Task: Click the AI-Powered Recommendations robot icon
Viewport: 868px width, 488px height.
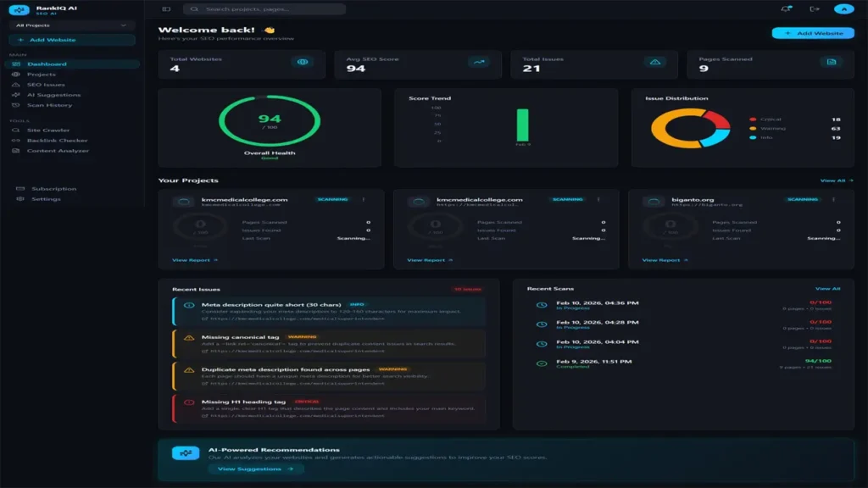Action: click(186, 453)
